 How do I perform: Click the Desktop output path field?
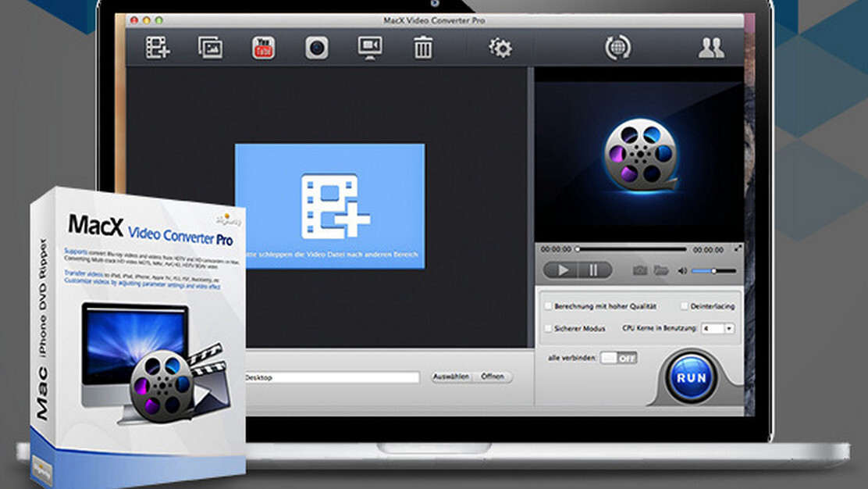[x=333, y=377]
